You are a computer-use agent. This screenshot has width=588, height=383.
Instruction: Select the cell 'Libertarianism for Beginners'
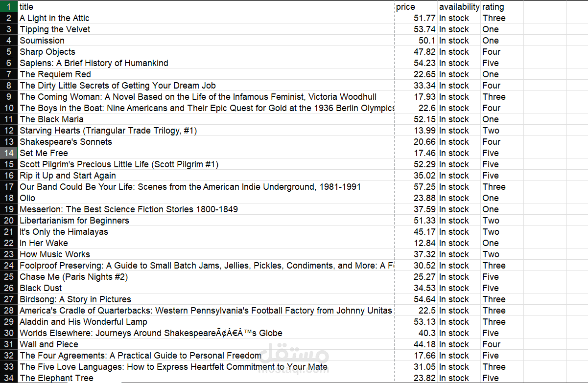pyautogui.click(x=207, y=221)
